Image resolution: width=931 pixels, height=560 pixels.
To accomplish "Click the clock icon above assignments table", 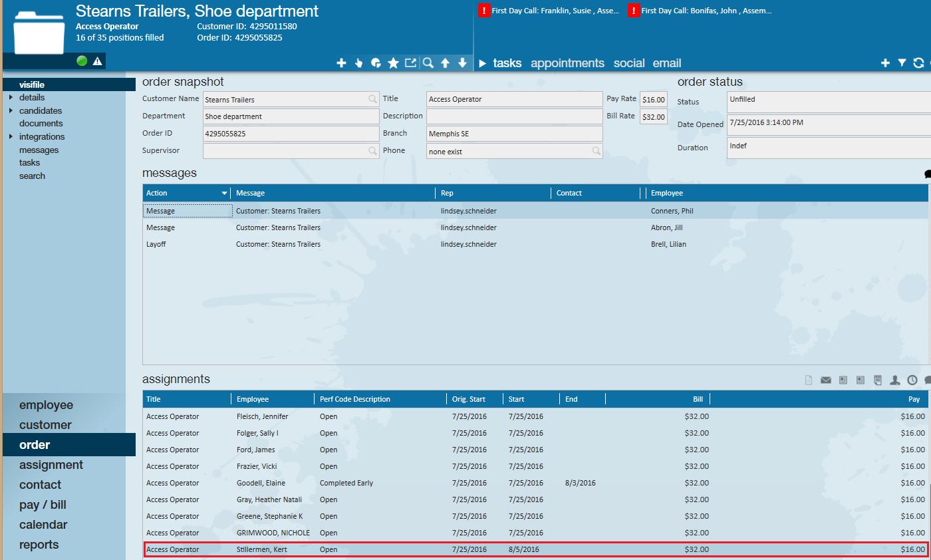I will 912,380.
